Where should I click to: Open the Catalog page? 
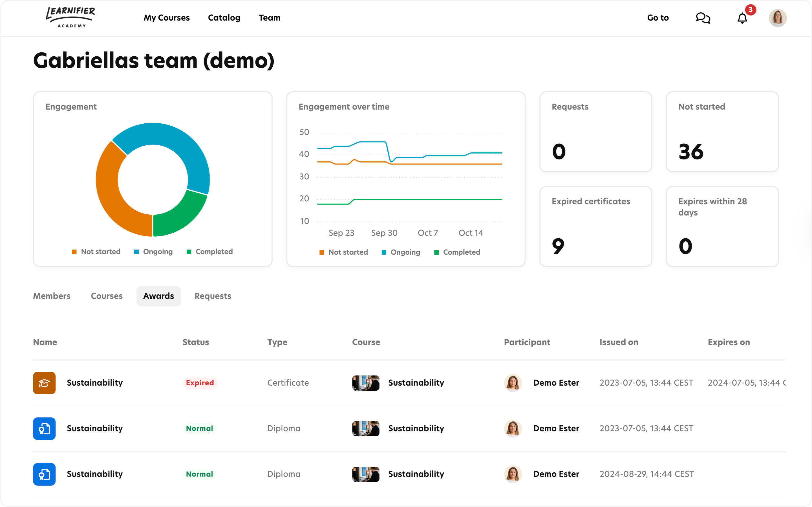tap(224, 18)
